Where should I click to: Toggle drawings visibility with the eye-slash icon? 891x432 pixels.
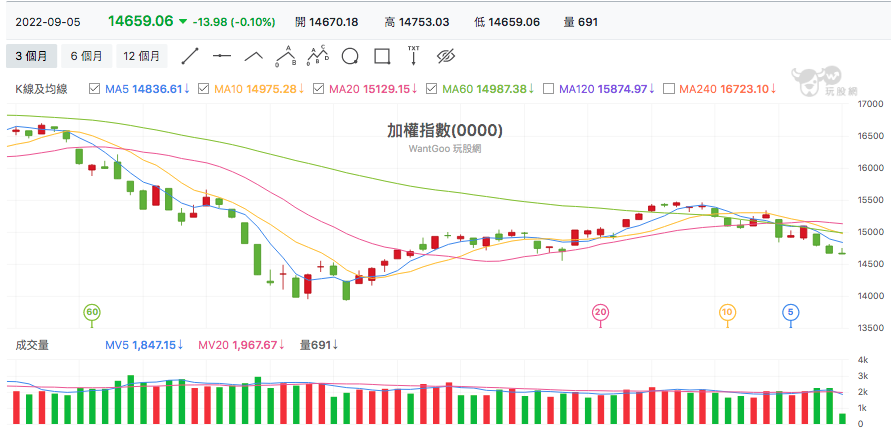coord(446,56)
